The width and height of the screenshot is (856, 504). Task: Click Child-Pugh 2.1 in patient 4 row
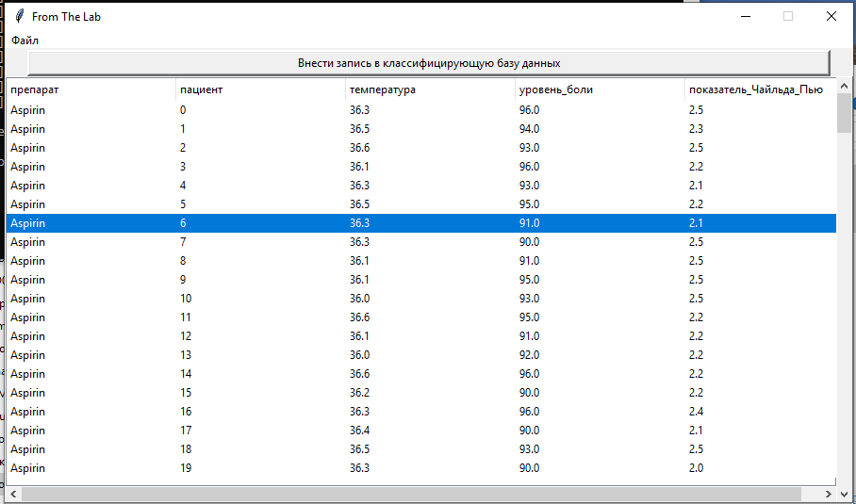(696, 186)
